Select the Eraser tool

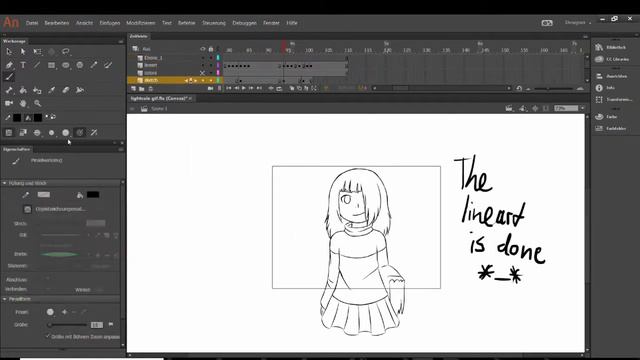pyautogui.click(x=66, y=90)
